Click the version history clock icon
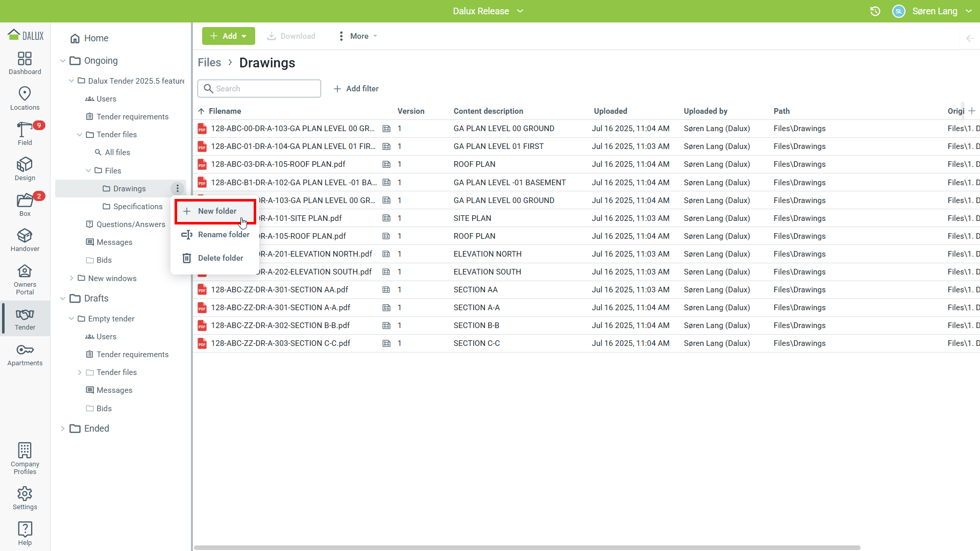Image resolution: width=980 pixels, height=551 pixels. (x=875, y=11)
